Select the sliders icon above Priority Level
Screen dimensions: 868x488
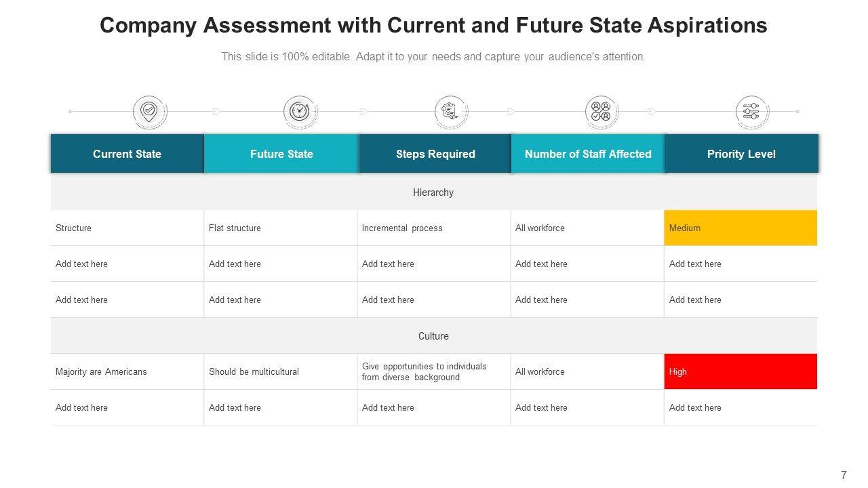(x=751, y=111)
